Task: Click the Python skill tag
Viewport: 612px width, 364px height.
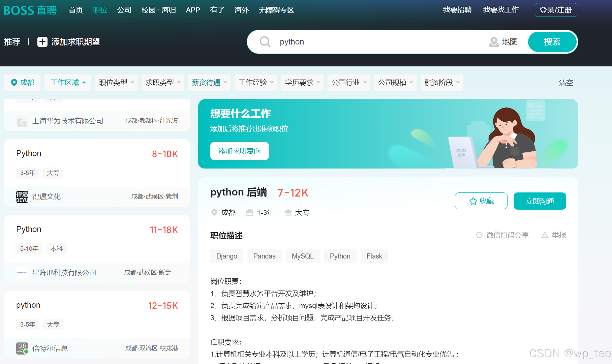Action: coord(340,256)
